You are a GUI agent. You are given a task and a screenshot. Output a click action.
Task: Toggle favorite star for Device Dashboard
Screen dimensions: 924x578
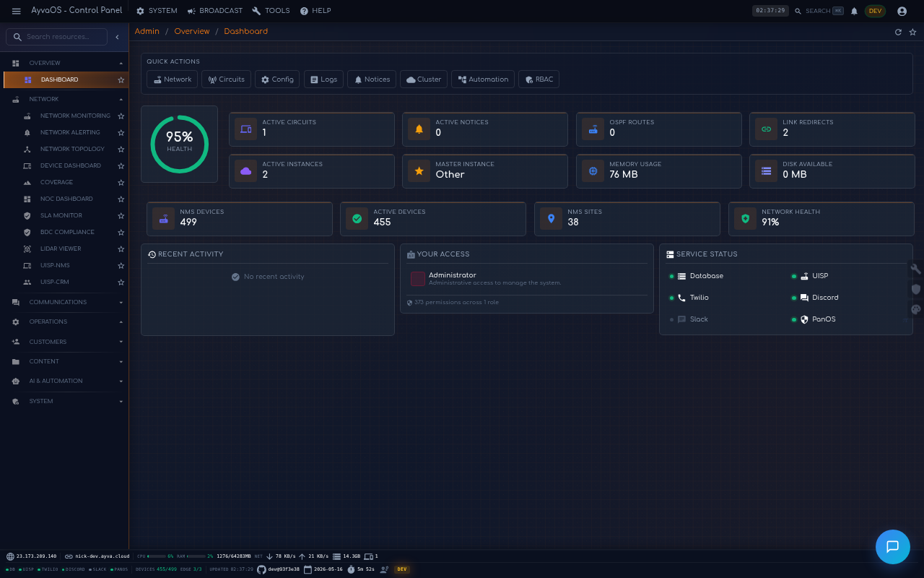[x=121, y=166]
